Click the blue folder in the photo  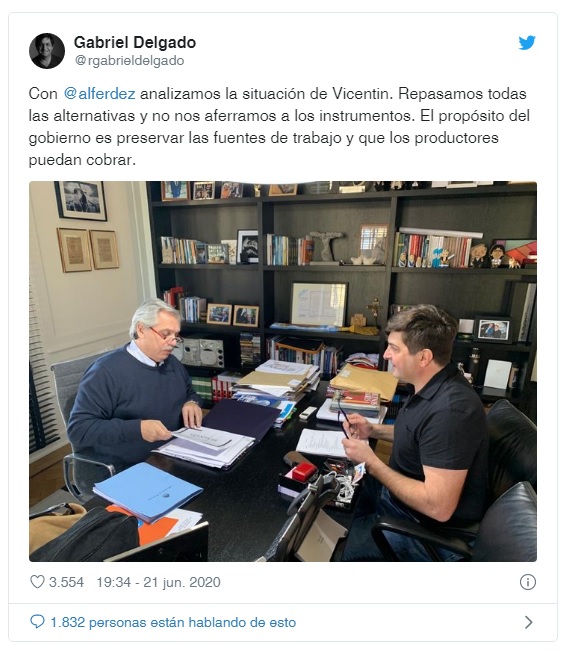[x=147, y=492]
